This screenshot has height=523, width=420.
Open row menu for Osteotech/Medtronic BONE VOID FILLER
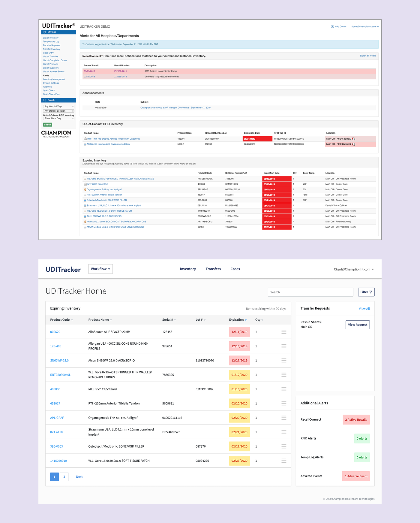click(284, 446)
